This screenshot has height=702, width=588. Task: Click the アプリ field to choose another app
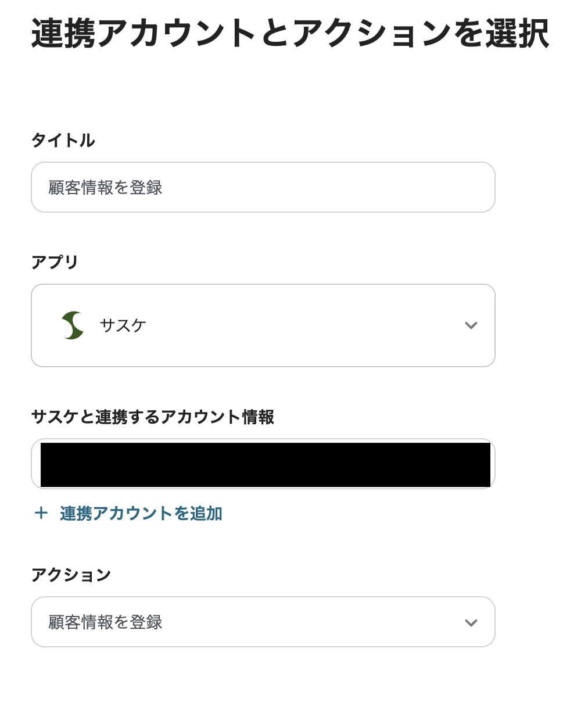click(263, 325)
